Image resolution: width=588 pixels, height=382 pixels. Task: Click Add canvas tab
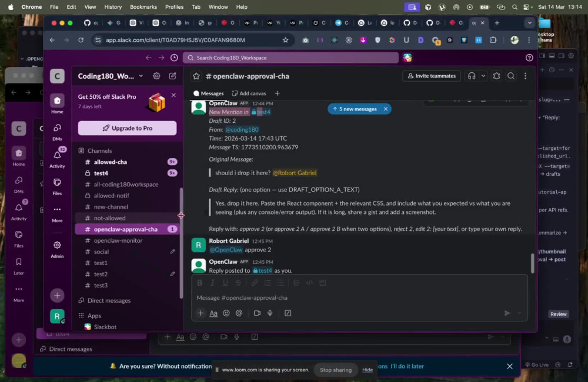point(249,93)
